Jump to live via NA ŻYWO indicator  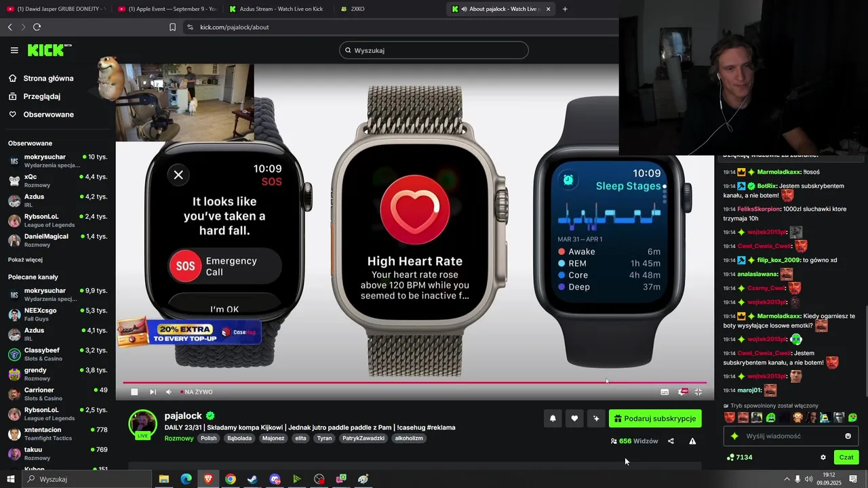click(197, 392)
